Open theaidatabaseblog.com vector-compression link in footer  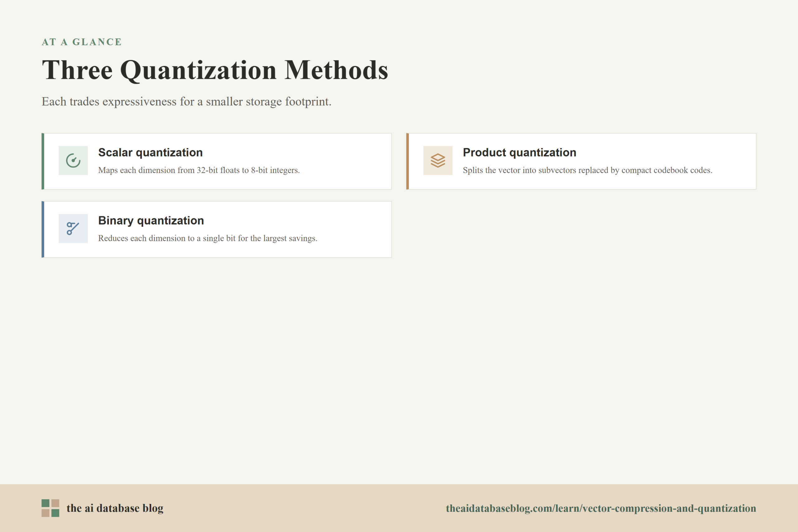601,508
